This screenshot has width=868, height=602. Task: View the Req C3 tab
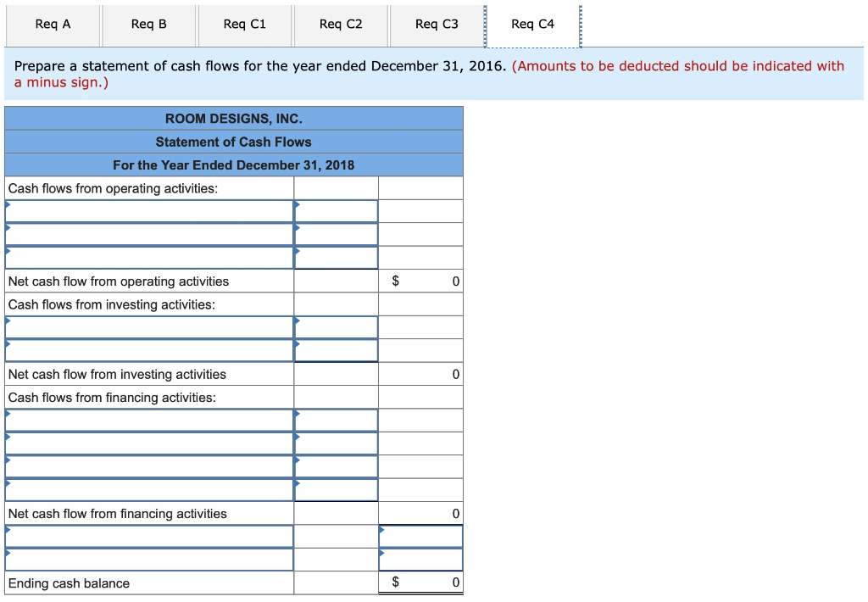tap(437, 25)
